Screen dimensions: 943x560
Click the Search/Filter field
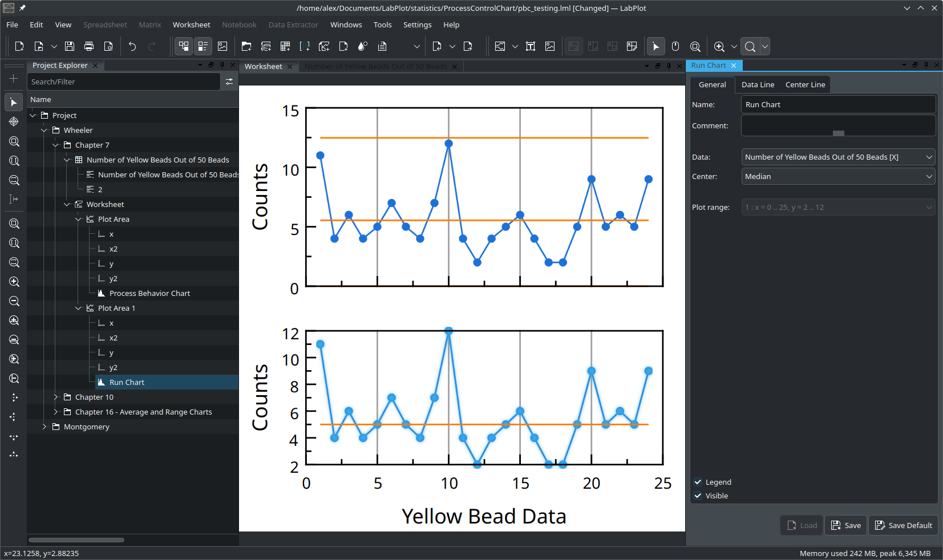(x=123, y=82)
